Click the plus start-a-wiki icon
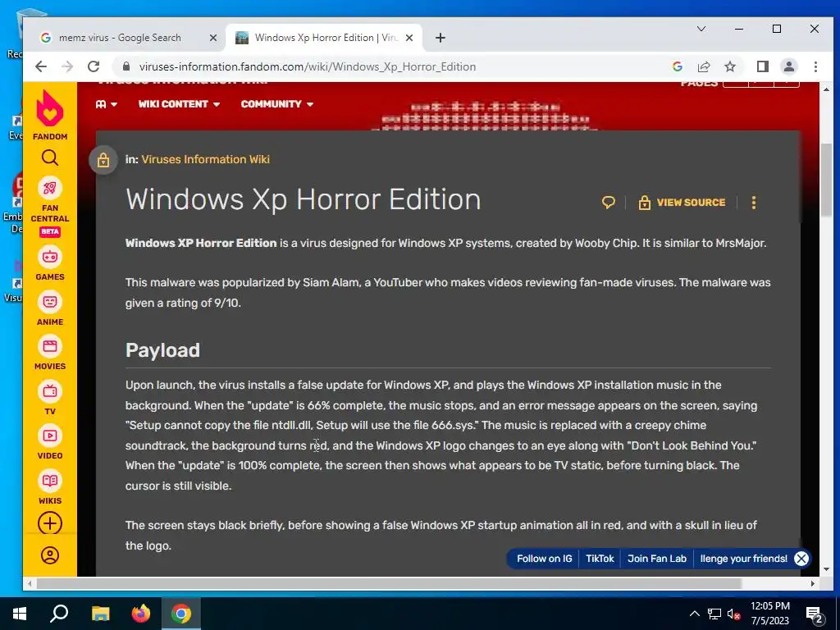Screen dimensions: 840x630 tap(50, 523)
